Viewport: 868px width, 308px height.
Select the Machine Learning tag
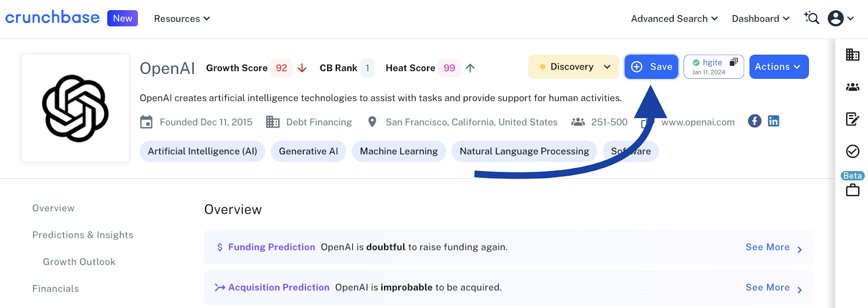pos(399,151)
